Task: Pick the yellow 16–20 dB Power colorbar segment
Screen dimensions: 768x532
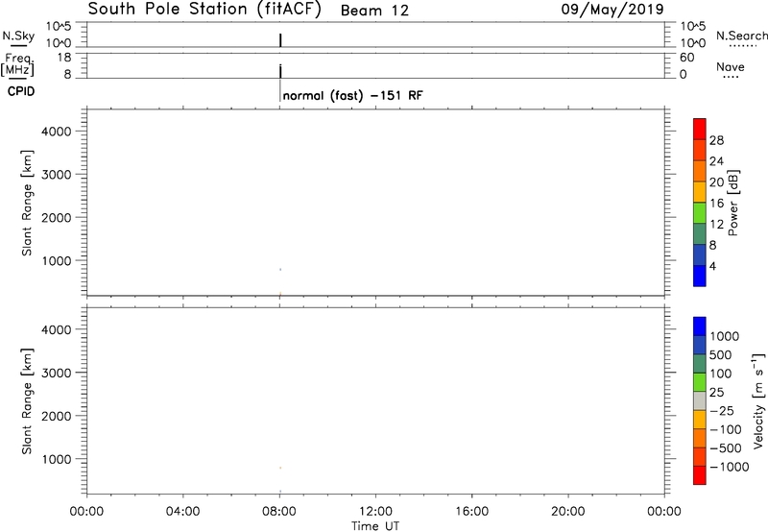Action: coord(700,191)
